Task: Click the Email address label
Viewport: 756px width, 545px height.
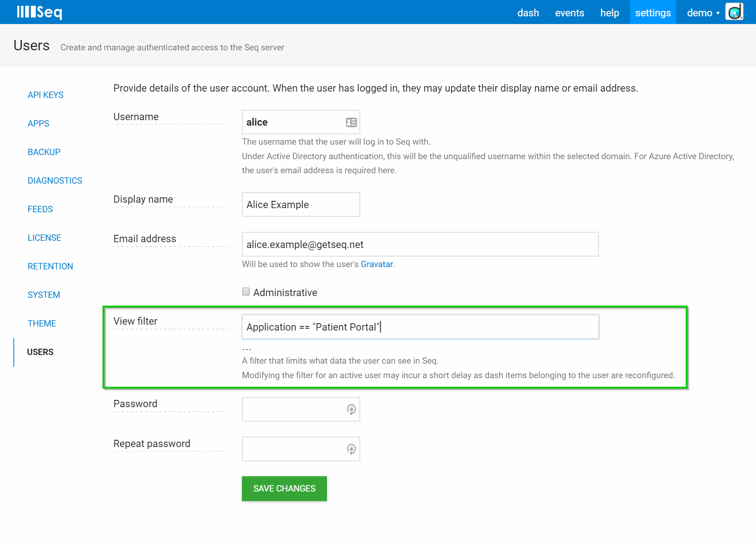Action: [x=145, y=238]
